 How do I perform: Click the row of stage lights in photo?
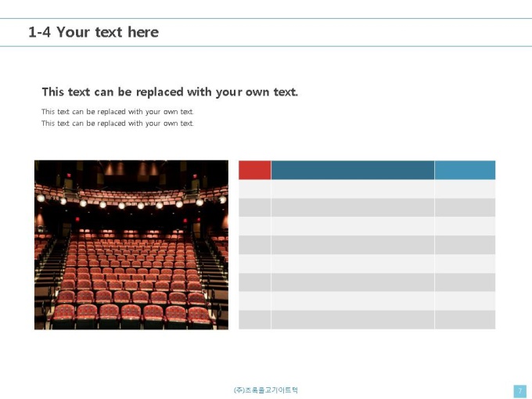pyautogui.click(x=131, y=202)
